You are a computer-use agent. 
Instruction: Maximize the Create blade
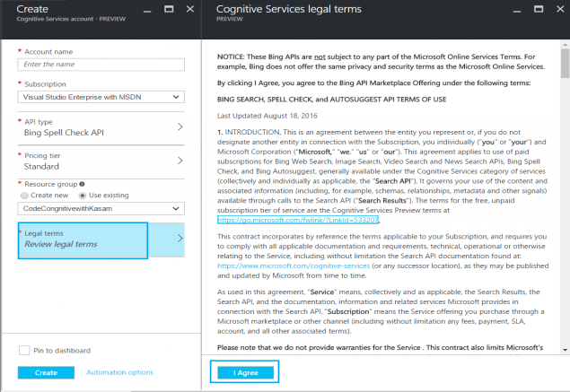pos(170,9)
